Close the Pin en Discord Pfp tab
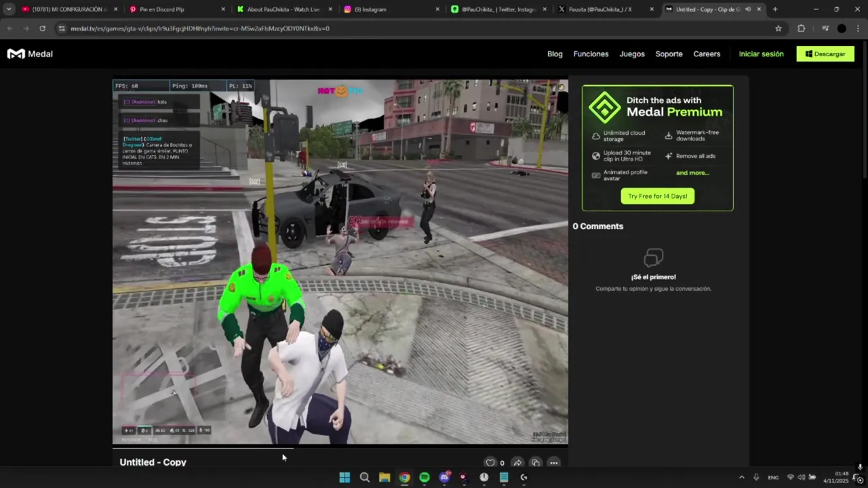 coord(223,9)
